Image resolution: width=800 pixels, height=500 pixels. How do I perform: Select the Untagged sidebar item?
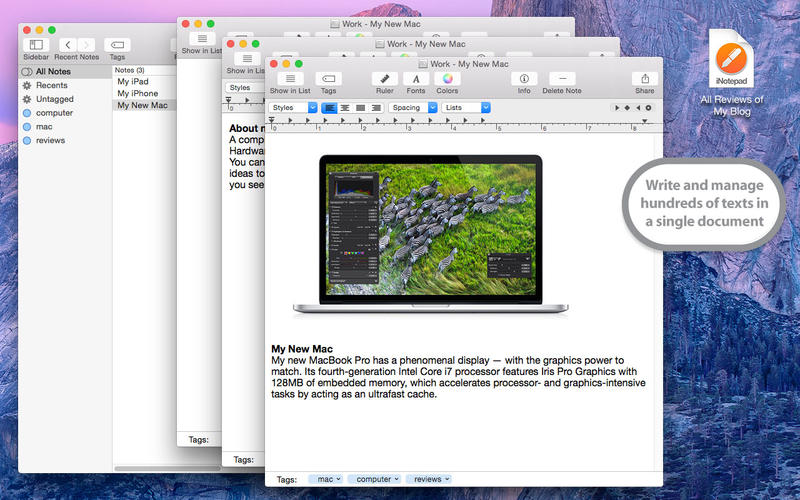click(x=55, y=99)
